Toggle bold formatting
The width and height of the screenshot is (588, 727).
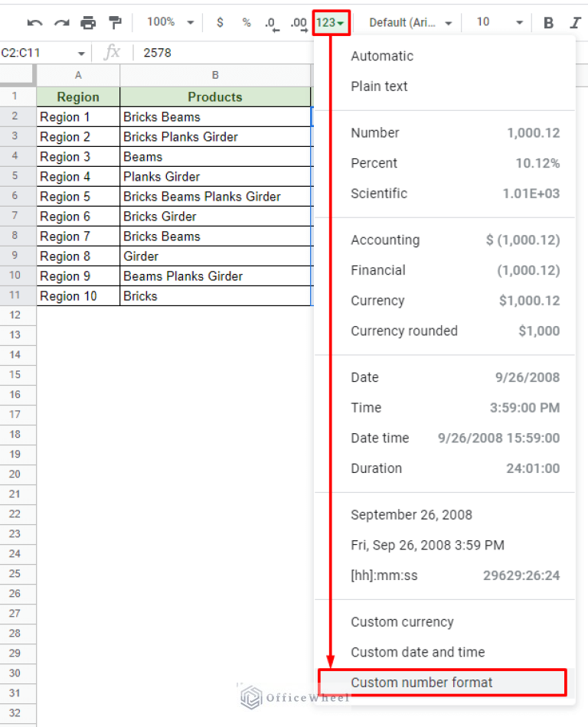(548, 22)
